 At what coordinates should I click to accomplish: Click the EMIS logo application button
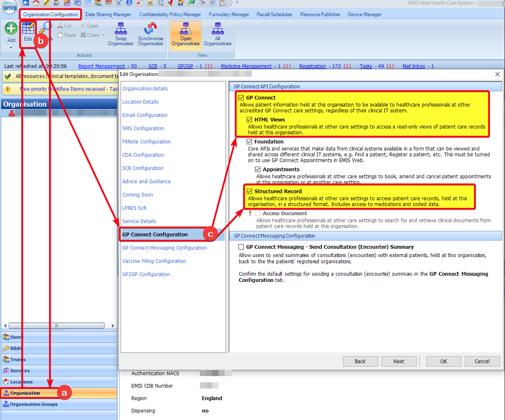click(x=10, y=7)
